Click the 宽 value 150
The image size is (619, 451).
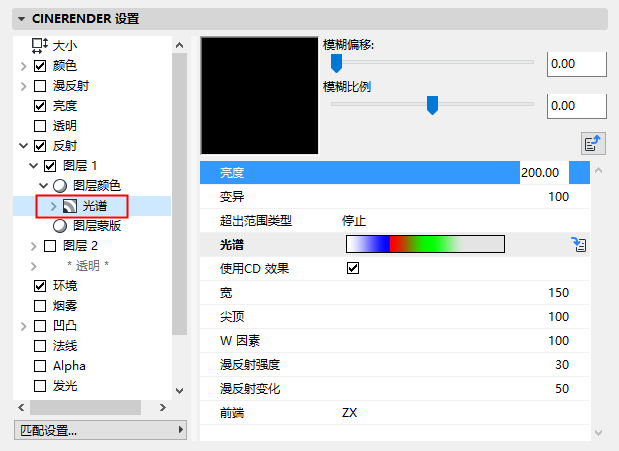(x=558, y=293)
